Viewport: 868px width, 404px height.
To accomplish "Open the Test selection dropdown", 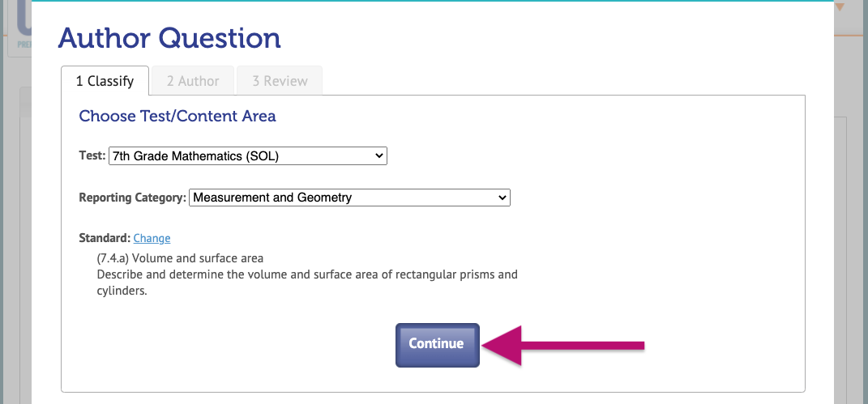I will point(248,156).
